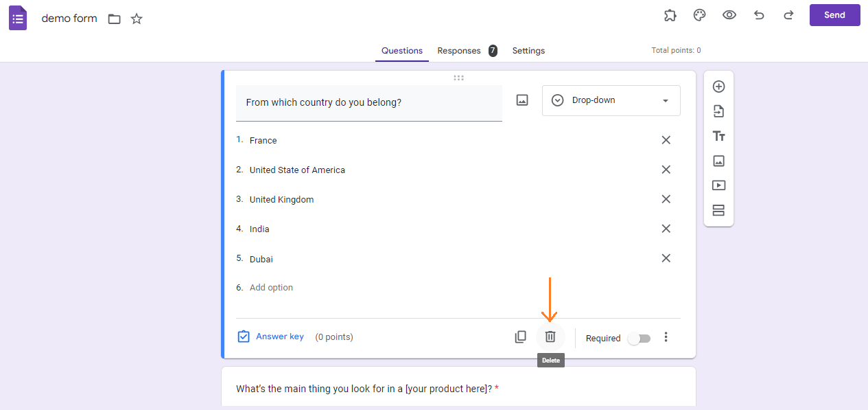Screen dimensions: 868x410
Task: Remove the Dubai option
Action: [x=666, y=258]
